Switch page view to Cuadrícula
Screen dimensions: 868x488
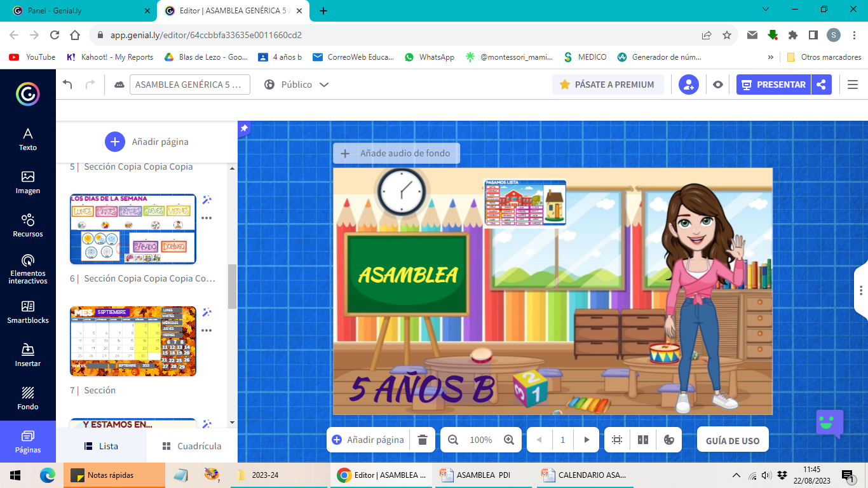pos(192,446)
